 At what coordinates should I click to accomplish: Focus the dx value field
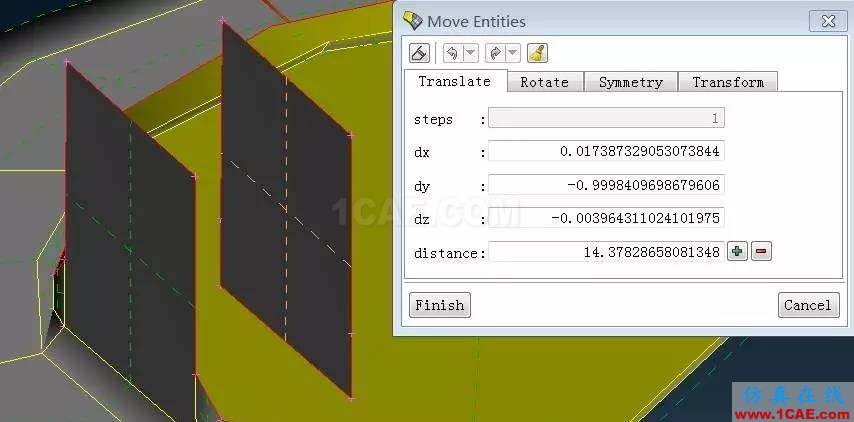606,151
